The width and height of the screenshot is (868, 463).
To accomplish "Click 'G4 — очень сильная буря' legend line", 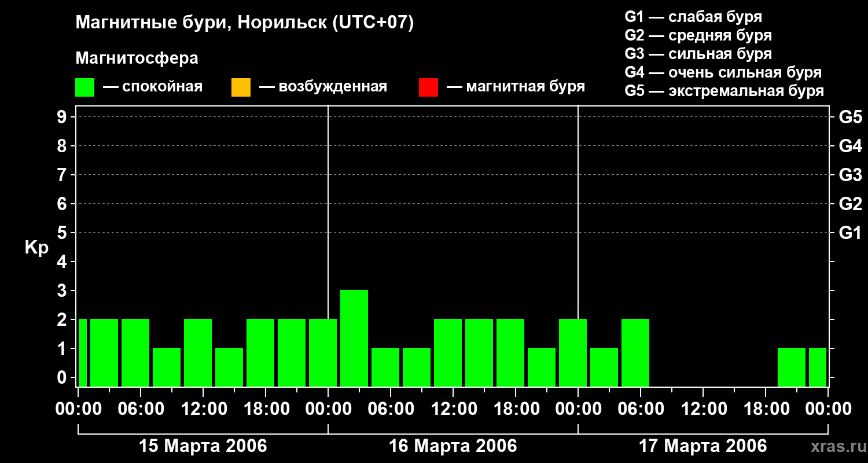I will (723, 72).
